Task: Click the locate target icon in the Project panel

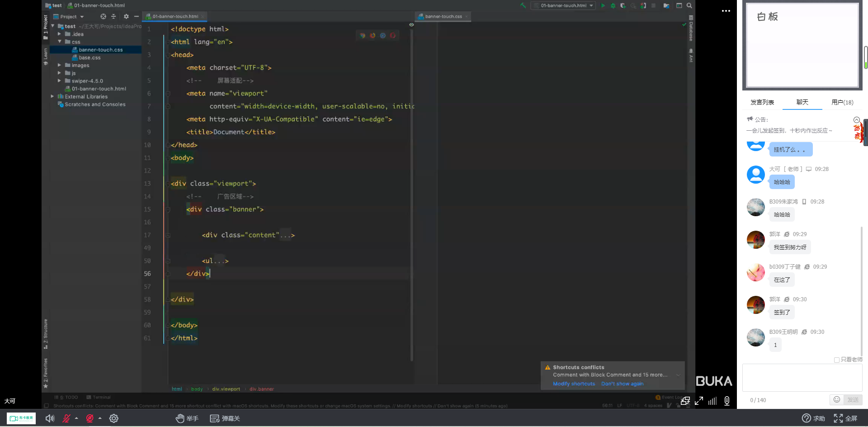Action: pyautogui.click(x=103, y=16)
